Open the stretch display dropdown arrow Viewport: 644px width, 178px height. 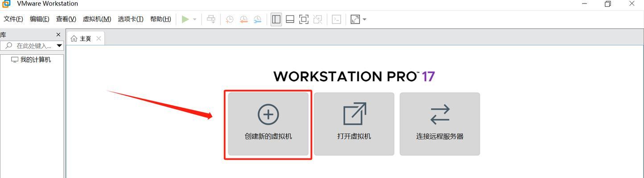tap(364, 20)
